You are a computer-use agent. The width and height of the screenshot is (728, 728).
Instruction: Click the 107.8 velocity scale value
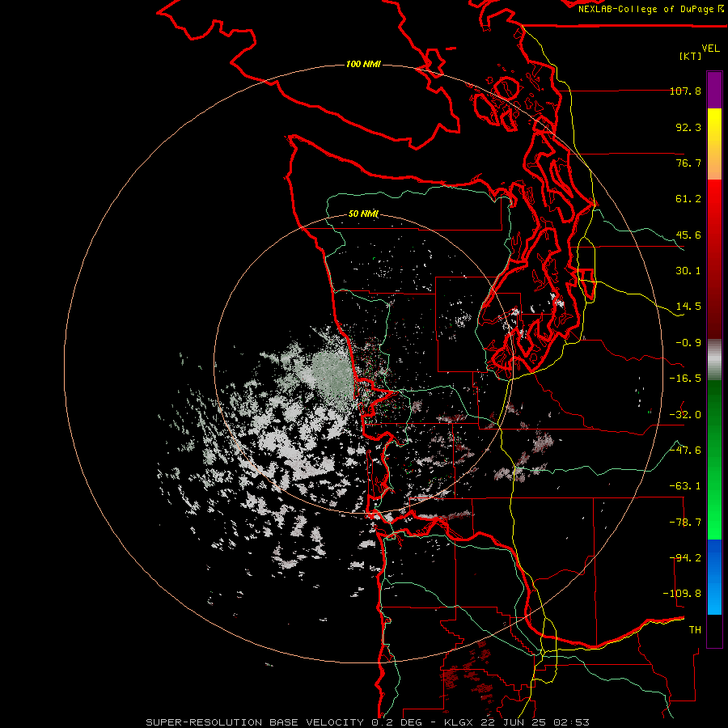pyautogui.click(x=685, y=91)
